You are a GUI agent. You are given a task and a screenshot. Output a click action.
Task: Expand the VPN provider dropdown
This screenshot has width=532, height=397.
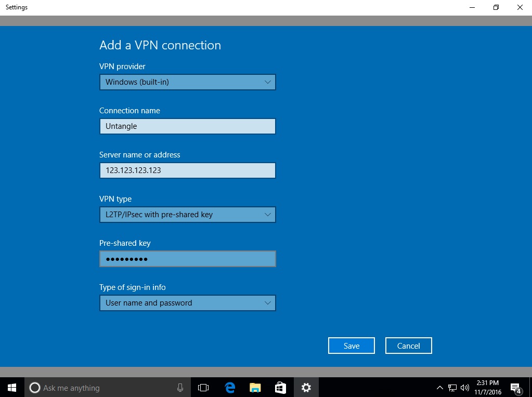(187, 82)
